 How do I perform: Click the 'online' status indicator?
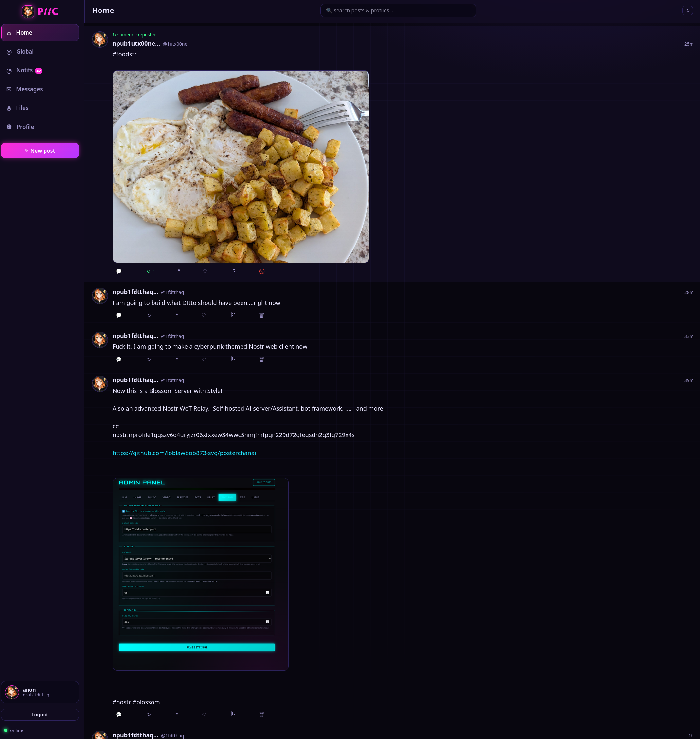pyautogui.click(x=13, y=730)
